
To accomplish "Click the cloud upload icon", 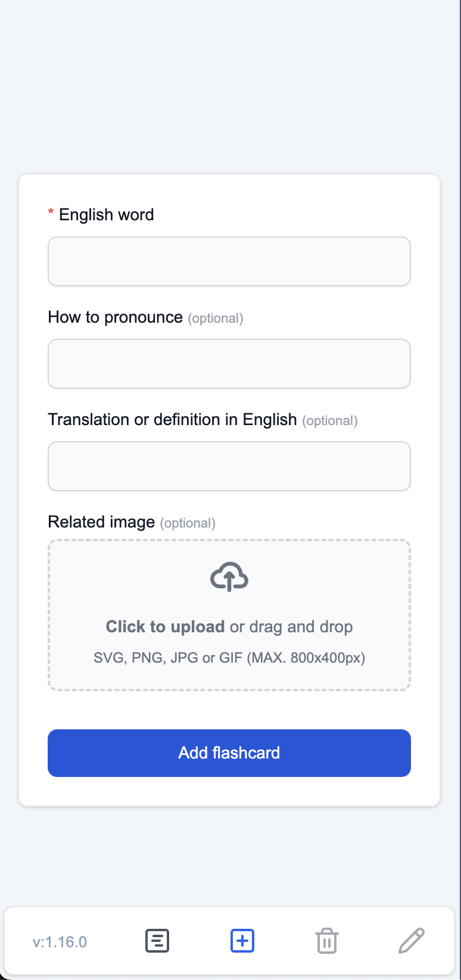I will coord(229,576).
